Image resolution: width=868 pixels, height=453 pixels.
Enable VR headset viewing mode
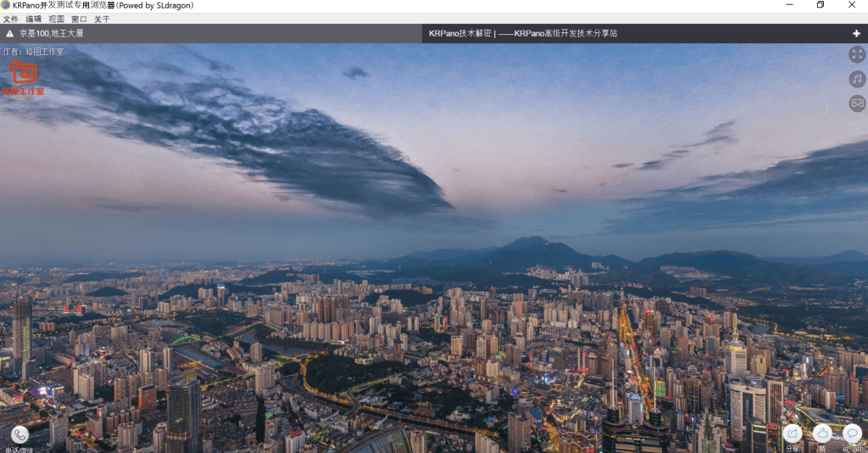(857, 103)
